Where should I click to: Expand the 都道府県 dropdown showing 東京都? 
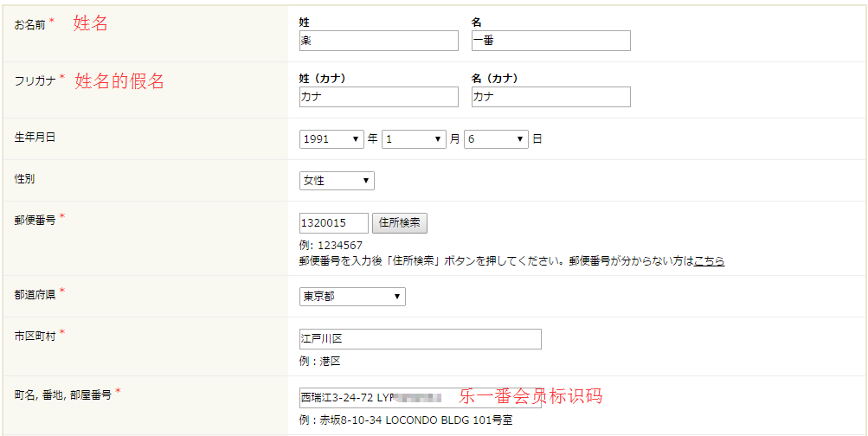point(352,297)
